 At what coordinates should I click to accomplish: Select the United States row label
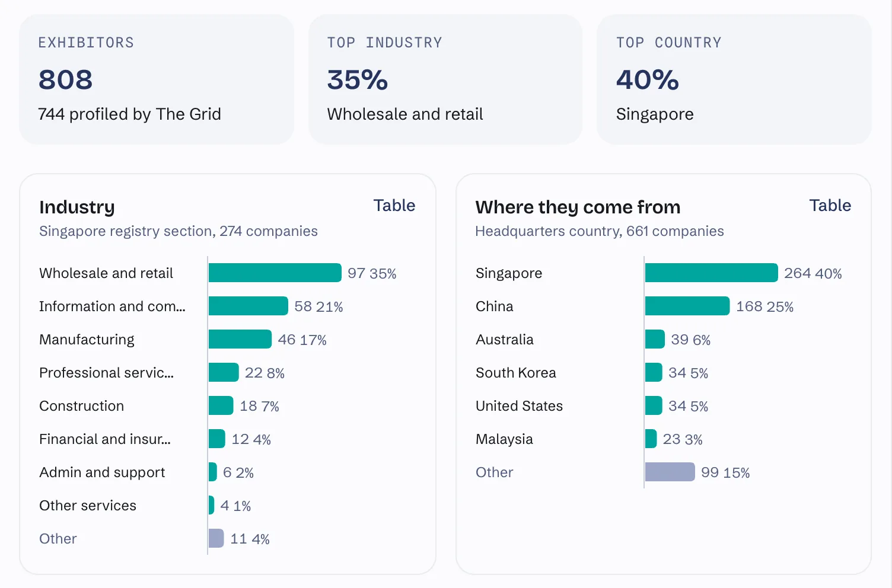[x=519, y=406]
